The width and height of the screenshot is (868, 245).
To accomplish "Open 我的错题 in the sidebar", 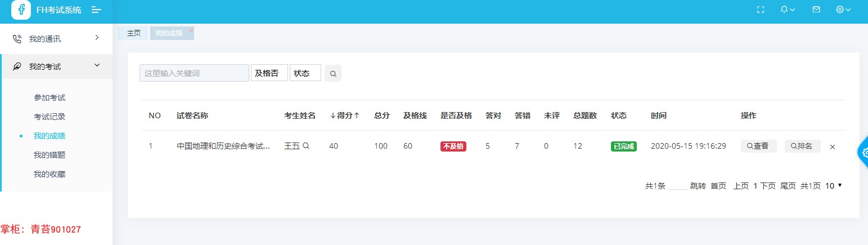I will click(50, 155).
